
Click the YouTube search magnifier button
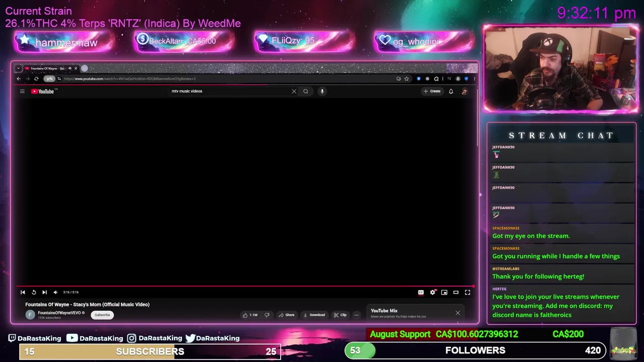click(x=305, y=91)
